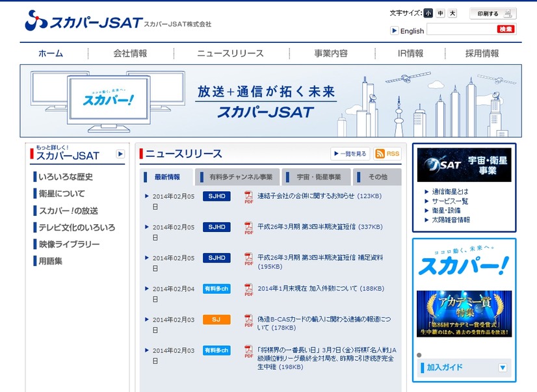
Task: Open 2014年1月末現在 加入件数について link
Action: pyautogui.click(x=321, y=289)
